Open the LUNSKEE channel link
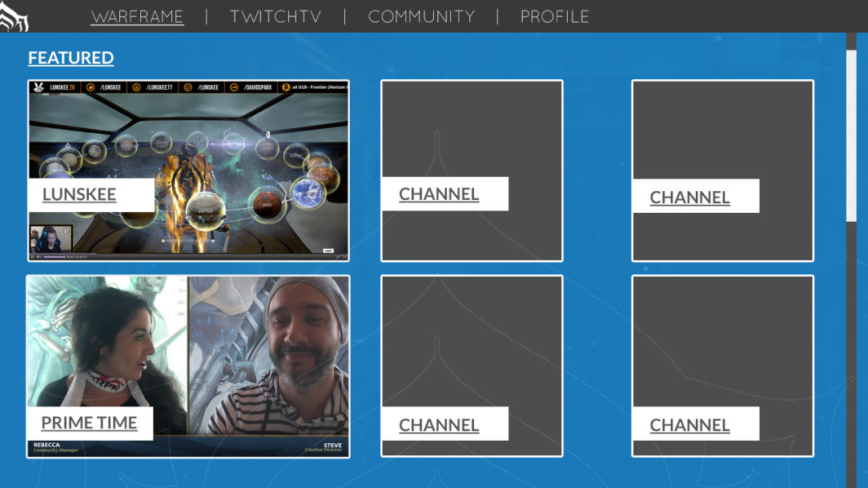This screenshot has width=868, height=488. 79,194
